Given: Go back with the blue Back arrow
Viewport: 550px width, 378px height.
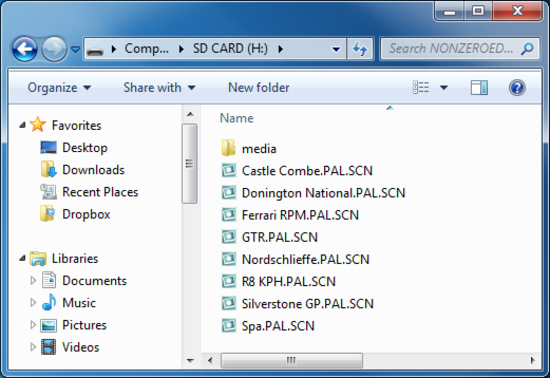Looking at the screenshot, I should [x=25, y=49].
